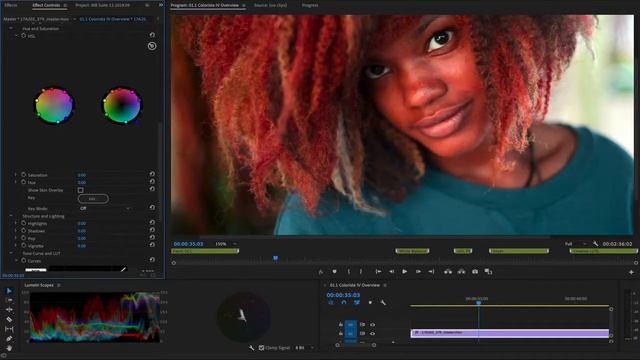Collapse the Hue and Saturation section
The width and height of the screenshot is (640, 360).
[11, 29]
